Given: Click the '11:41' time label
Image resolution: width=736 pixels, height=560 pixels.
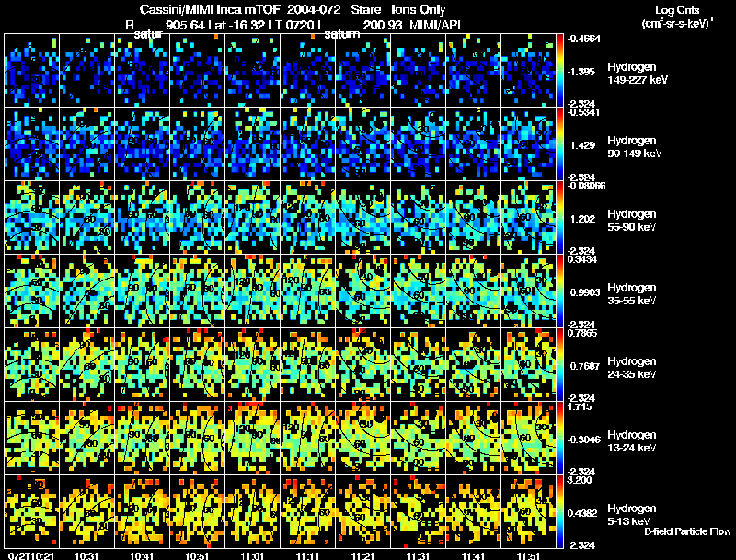Looking at the screenshot, I should pos(473,555).
